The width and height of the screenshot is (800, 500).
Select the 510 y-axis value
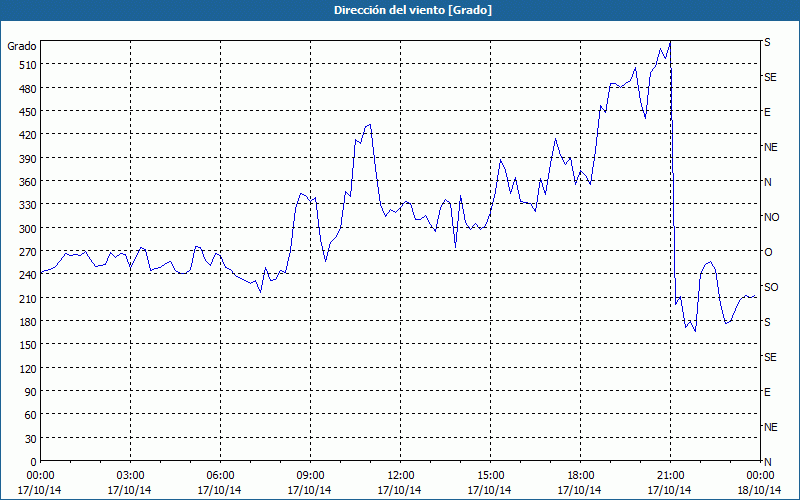[x=29, y=65]
